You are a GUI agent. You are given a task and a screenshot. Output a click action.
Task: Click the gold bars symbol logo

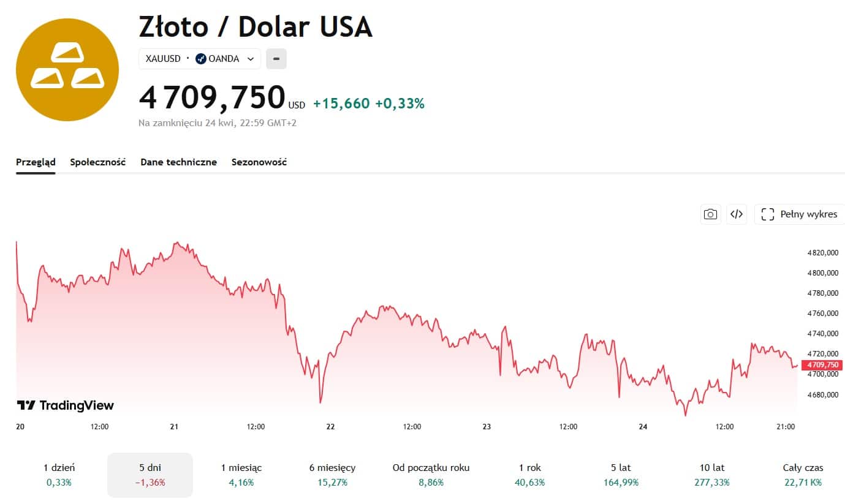pos(67,69)
